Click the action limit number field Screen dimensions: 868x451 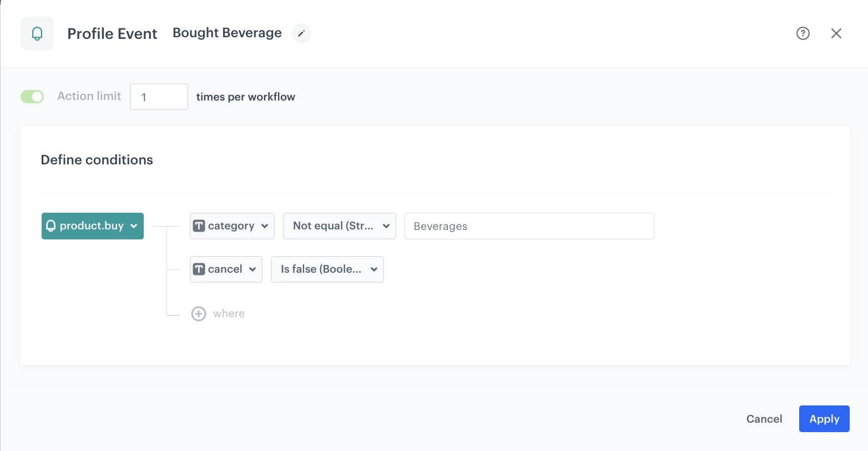point(159,96)
